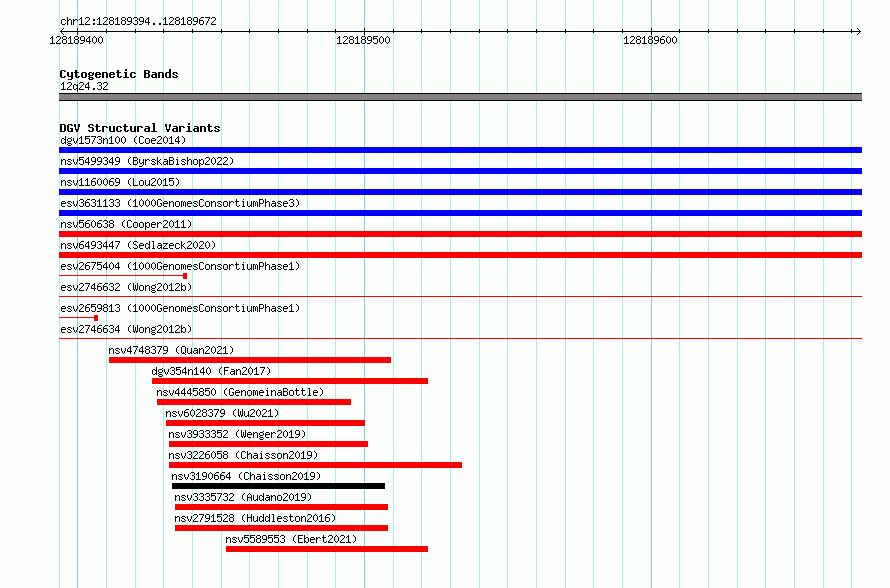Open nsv5499349 (ByrskaBishop2022) variant label

(147, 161)
